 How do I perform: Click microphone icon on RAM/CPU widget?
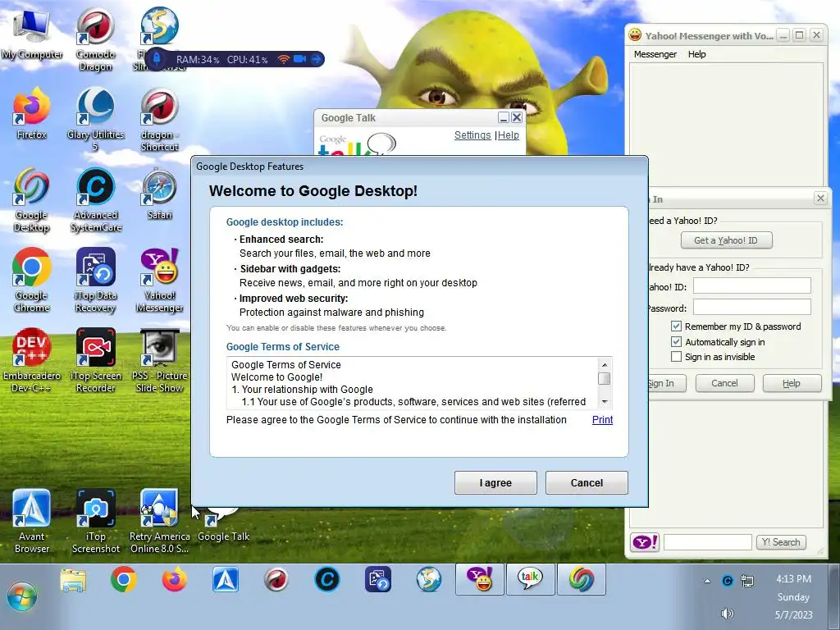157,59
